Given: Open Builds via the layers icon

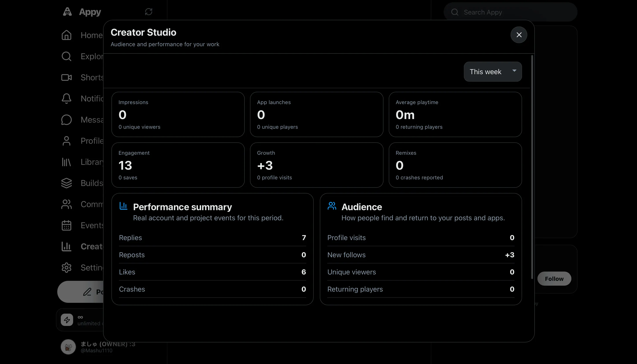Looking at the screenshot, I should 66,183.
